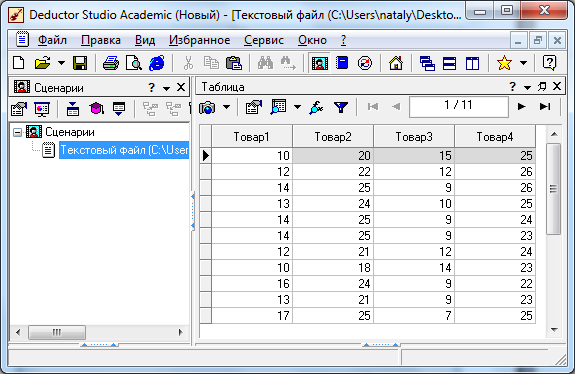Click the Cut scissors icon
This screenshot has width=575, height=374.
click(x=188, y=63)
